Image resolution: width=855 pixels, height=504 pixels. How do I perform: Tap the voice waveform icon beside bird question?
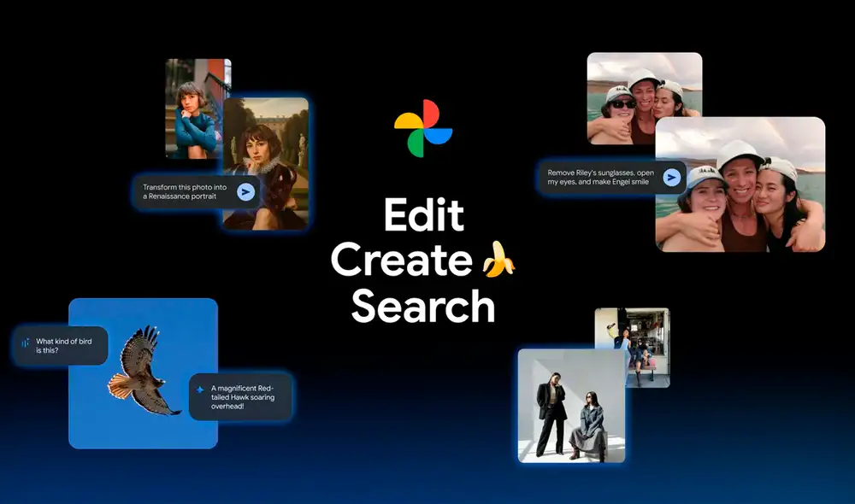tap(25, 343)
